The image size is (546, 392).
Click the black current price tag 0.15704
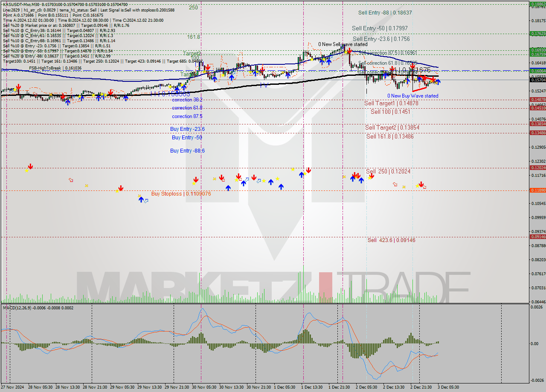point(537,80)
